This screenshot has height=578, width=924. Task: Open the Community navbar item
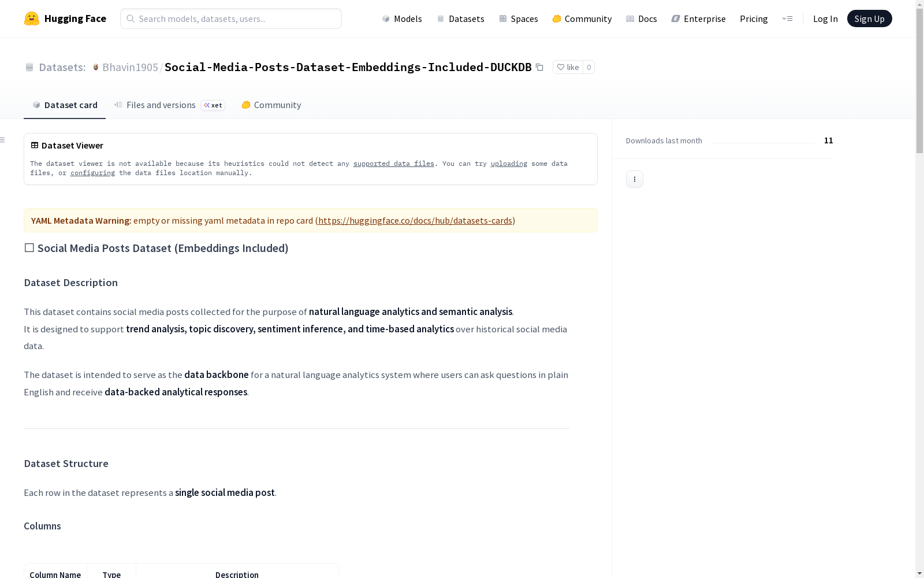(x=582, y=18)
